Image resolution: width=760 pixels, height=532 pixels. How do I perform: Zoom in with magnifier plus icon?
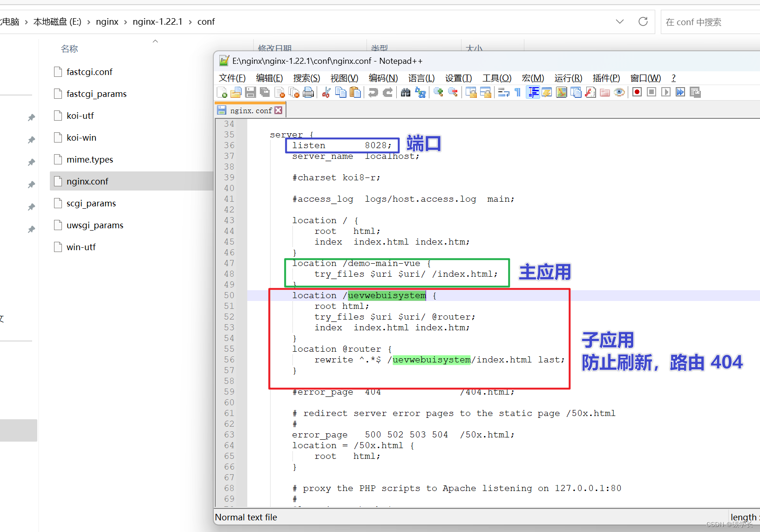click(x=438, y=92)
